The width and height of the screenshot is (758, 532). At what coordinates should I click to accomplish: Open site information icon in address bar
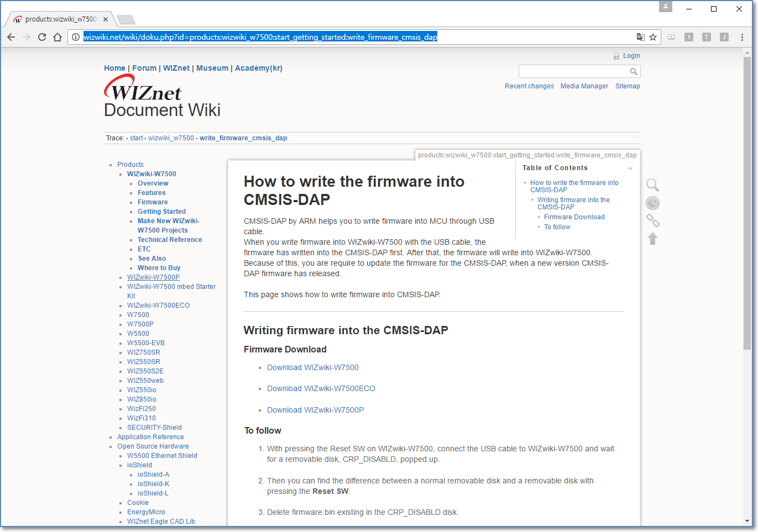point(76,37)
